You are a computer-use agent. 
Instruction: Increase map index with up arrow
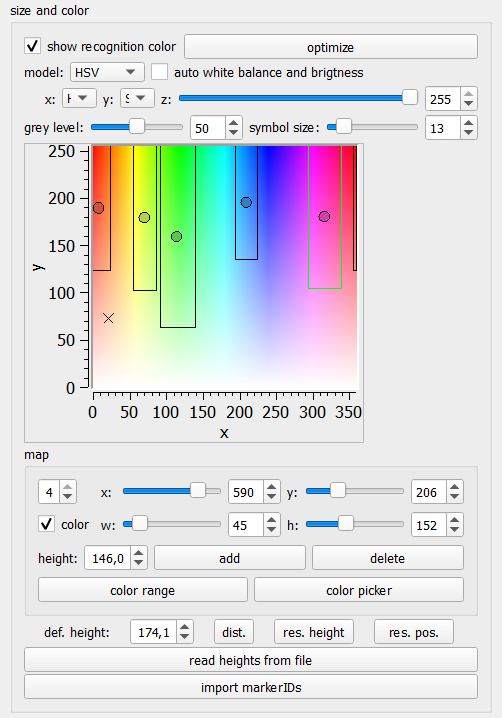(67, 487)
